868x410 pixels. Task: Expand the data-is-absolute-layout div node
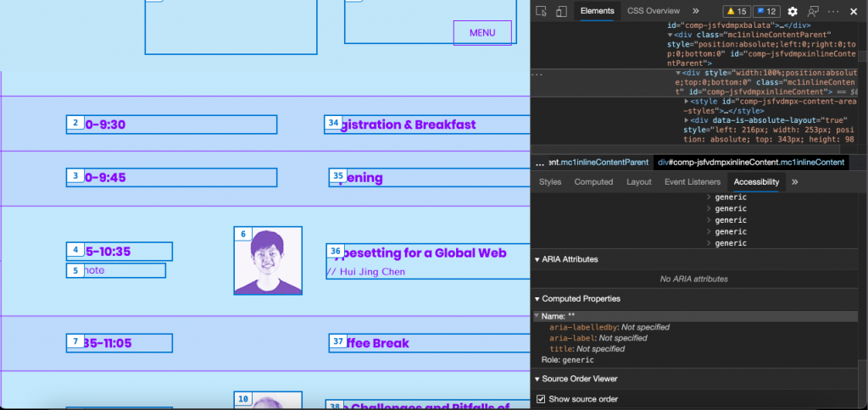[687, 120]
